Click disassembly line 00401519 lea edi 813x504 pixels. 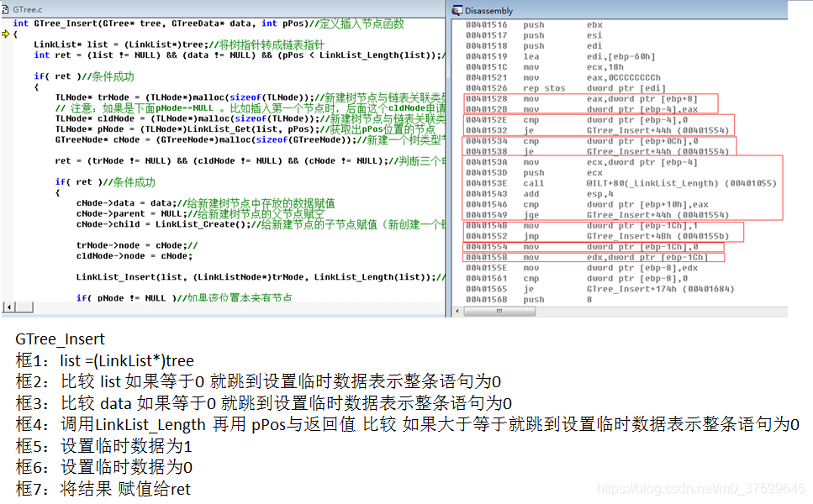click(x=561, y=56)
